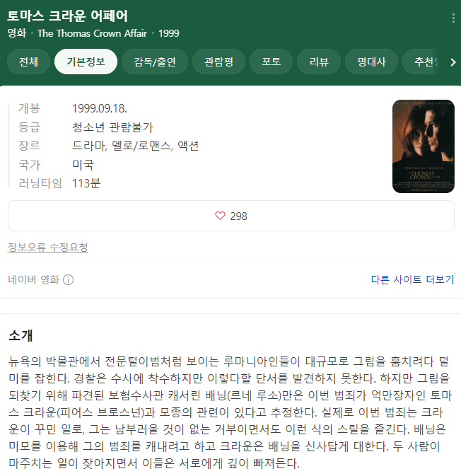Click the 정보오류 수정요청 link

47,247
